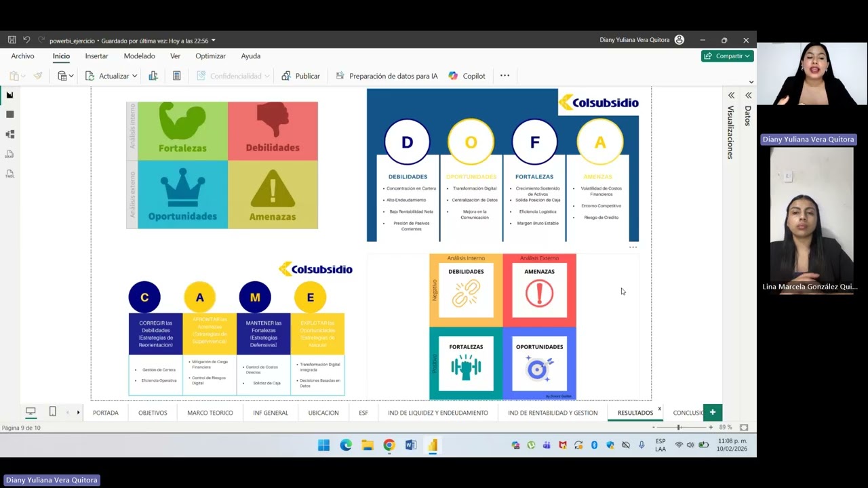Open IND DE RENTABILIDAD Y GESTION page

(x=553, y=413)
